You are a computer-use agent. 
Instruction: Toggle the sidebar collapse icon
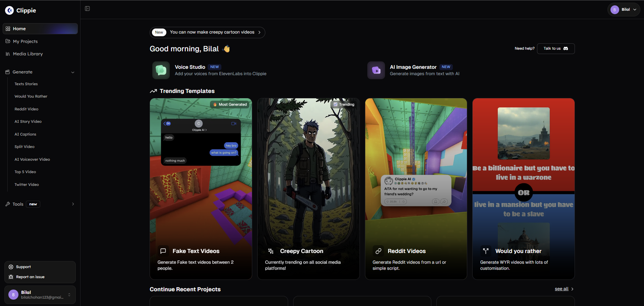87,8
